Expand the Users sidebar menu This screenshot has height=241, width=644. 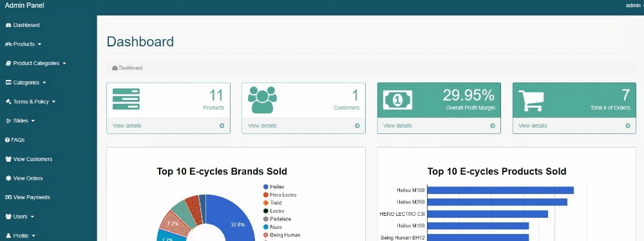[x=20, y=217]
